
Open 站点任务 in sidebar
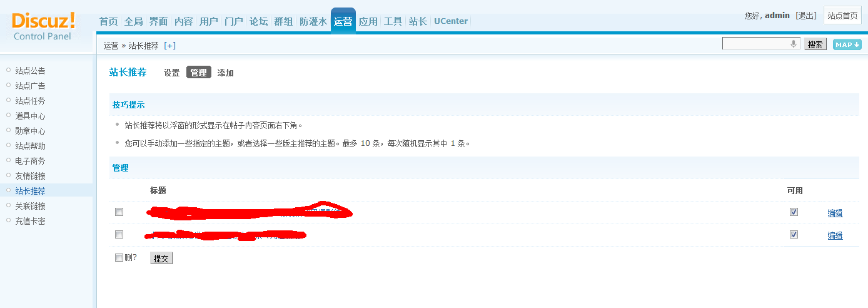[x=30, y=101]
